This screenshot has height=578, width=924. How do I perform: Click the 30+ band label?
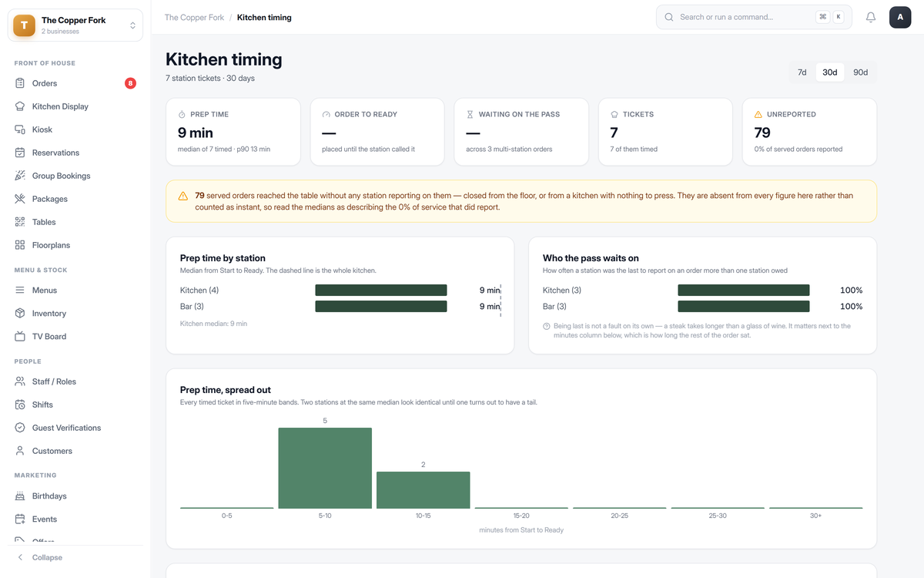(x=815, y=516)
